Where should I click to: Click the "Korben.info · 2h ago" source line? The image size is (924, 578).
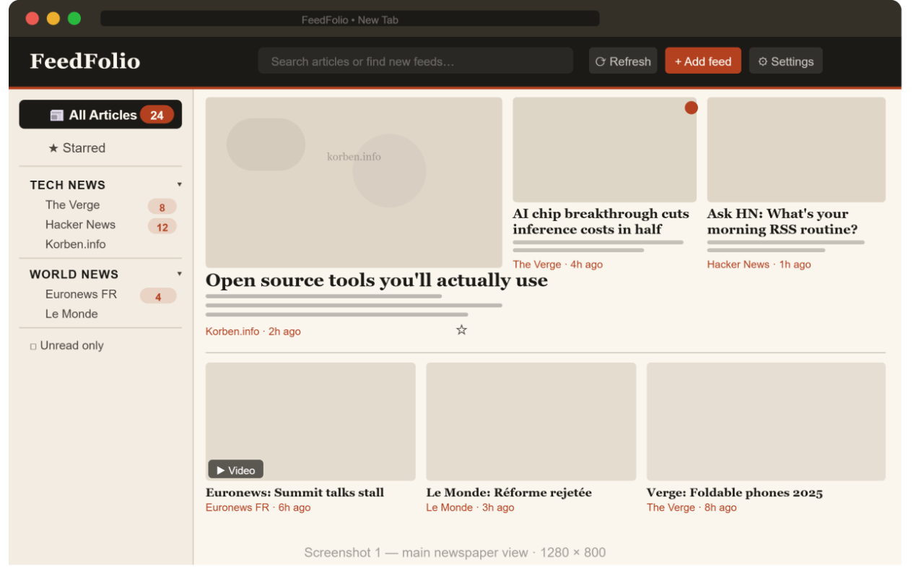click(x=253, y=332)
